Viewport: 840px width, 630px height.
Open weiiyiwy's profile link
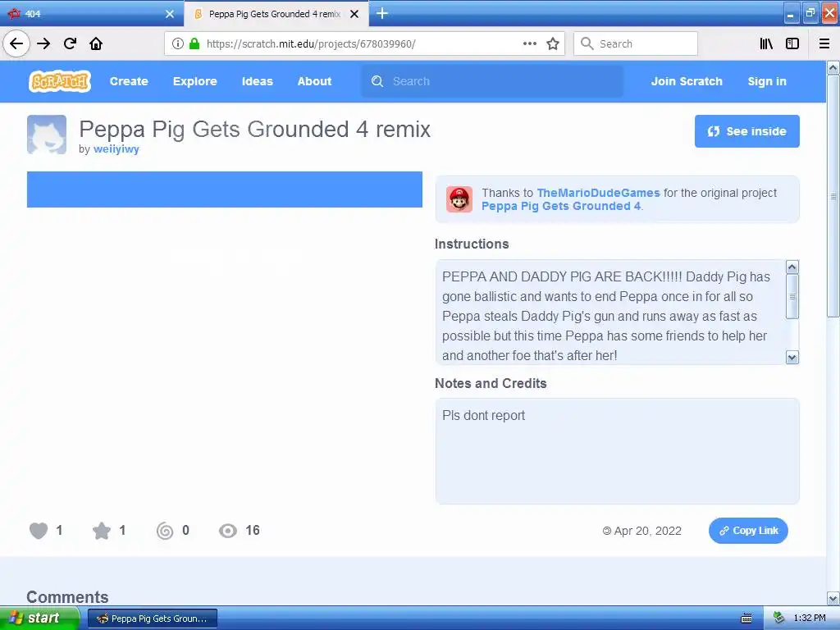(x=116, y=149)
